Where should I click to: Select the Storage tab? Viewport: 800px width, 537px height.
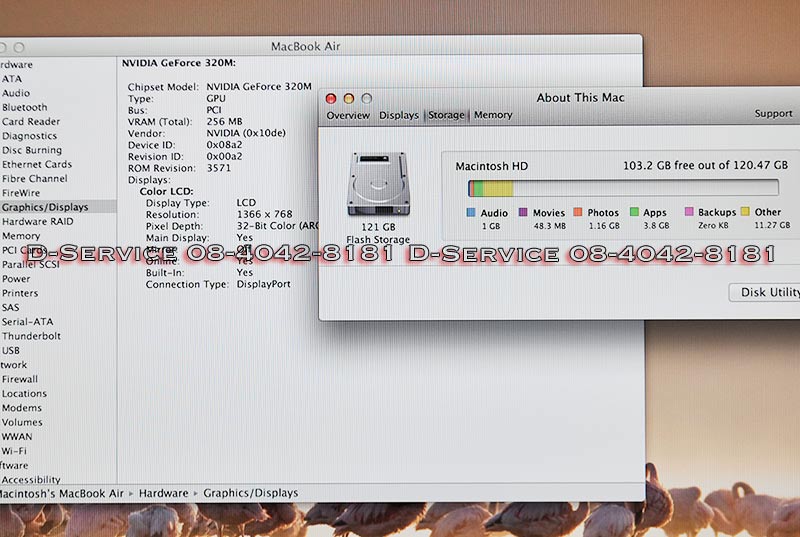point(446,115)
